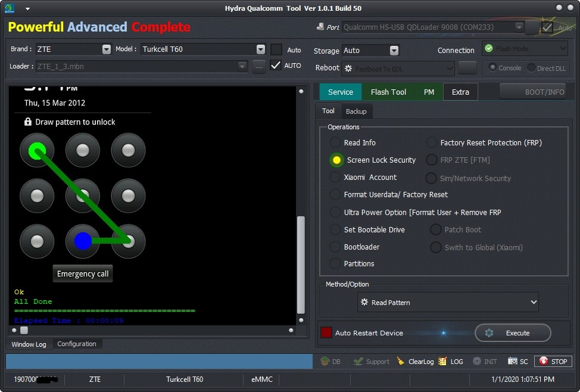Viewport: 580px width, 392px height.
Task: Click the USB port icon beside Port label
Action: [320, 27]
